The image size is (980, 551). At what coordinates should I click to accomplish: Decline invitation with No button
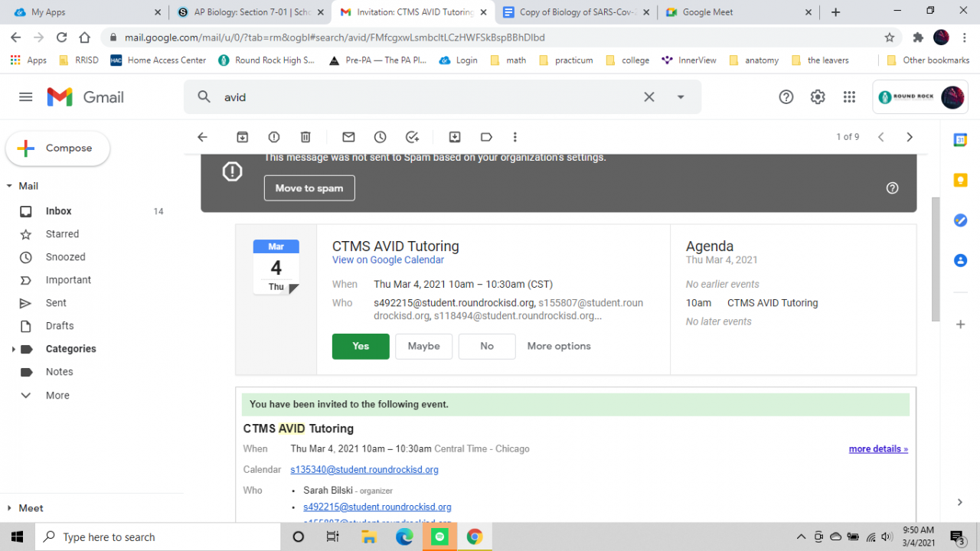(x=487, y=346)
